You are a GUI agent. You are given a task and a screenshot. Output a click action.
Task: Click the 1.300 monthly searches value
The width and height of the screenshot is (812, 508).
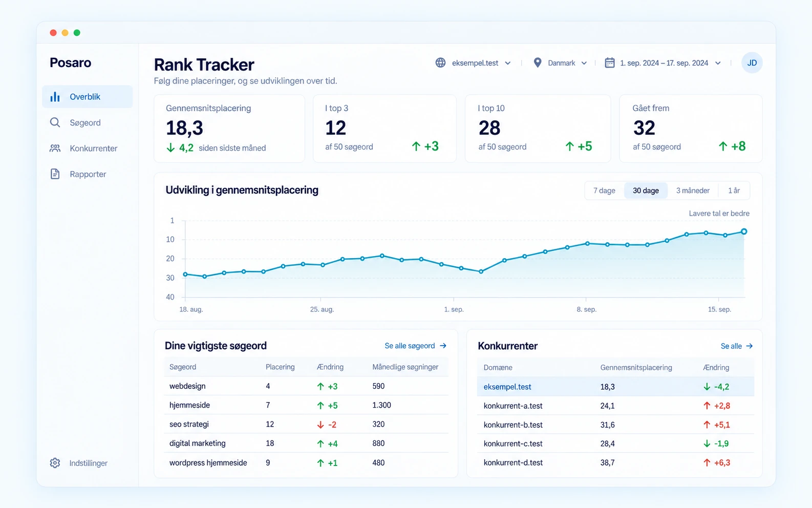(381, 405)
